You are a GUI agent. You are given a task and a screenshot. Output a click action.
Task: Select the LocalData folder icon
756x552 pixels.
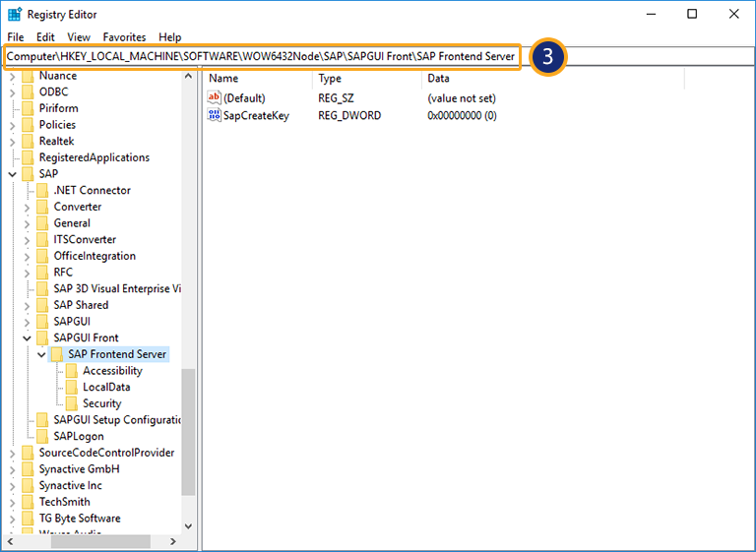72,388
